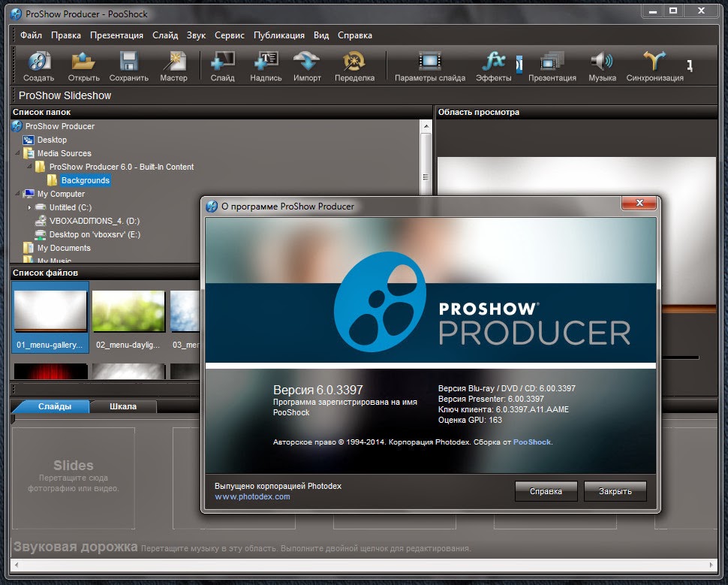This screenshot has height=585, width=728.
Task: Click the empty Slides drop placeholder
Action: point(74,478)
